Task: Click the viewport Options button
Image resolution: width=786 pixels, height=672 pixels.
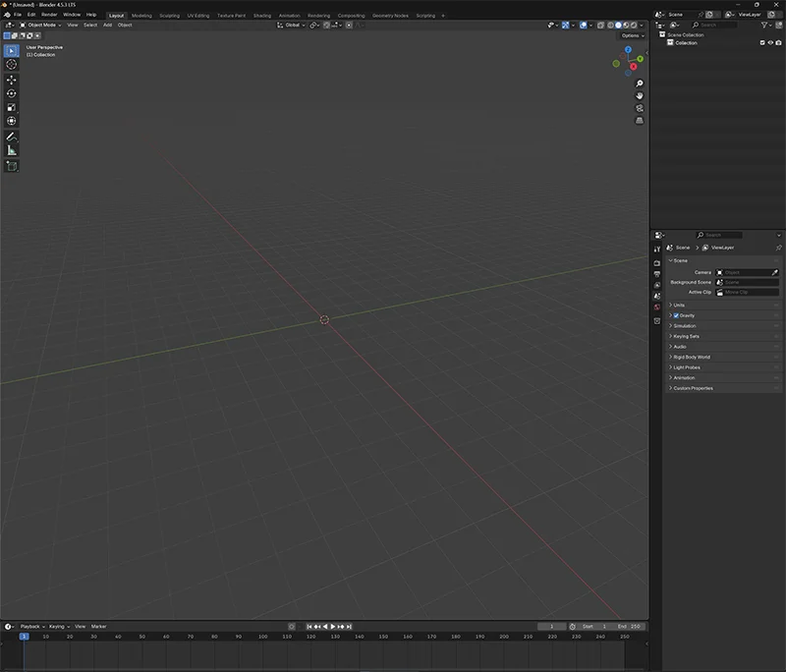Action: [631, 35]
